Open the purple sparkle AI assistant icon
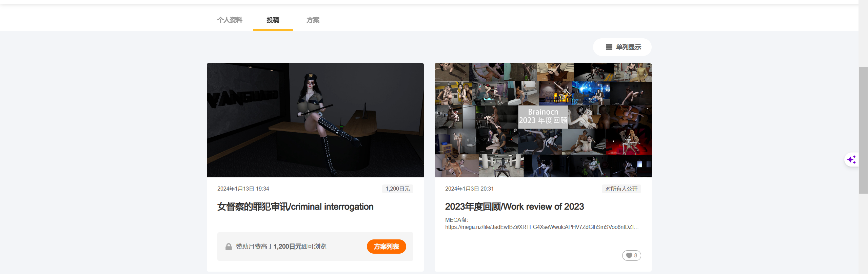868x274 pixels. coord(851,159)
